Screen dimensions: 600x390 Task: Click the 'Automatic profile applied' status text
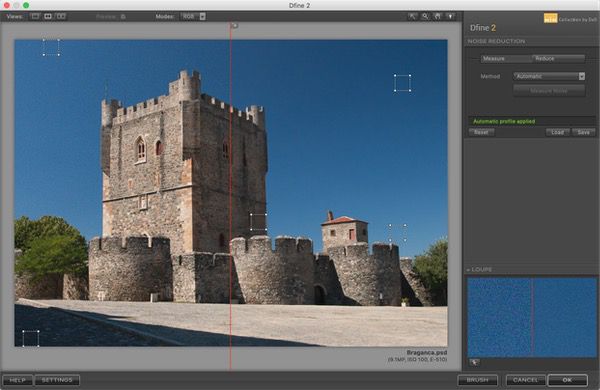point(504,121)
